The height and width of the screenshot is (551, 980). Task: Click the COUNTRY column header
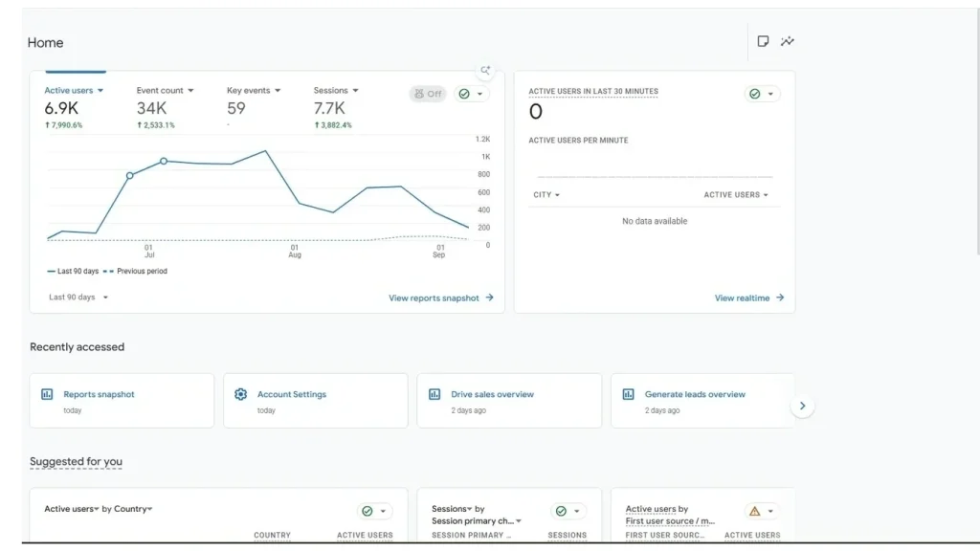pos(273,536)
